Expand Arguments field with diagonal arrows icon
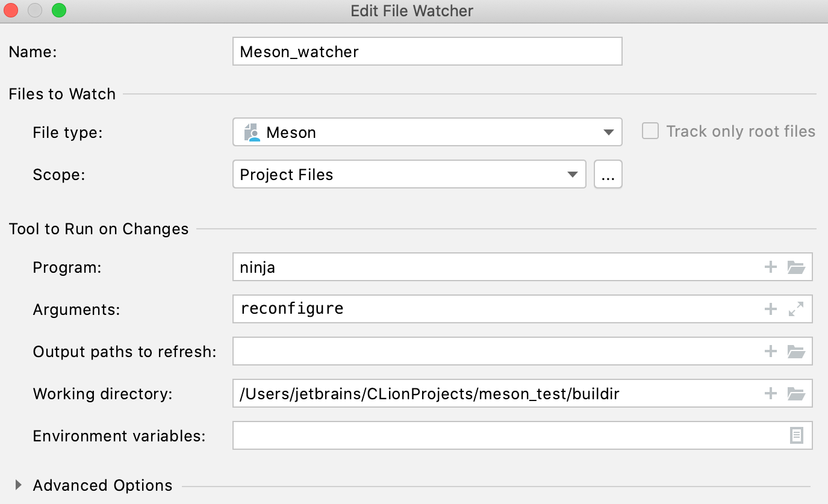The height and width of the screenshot is (504, 828). [796, 309]
